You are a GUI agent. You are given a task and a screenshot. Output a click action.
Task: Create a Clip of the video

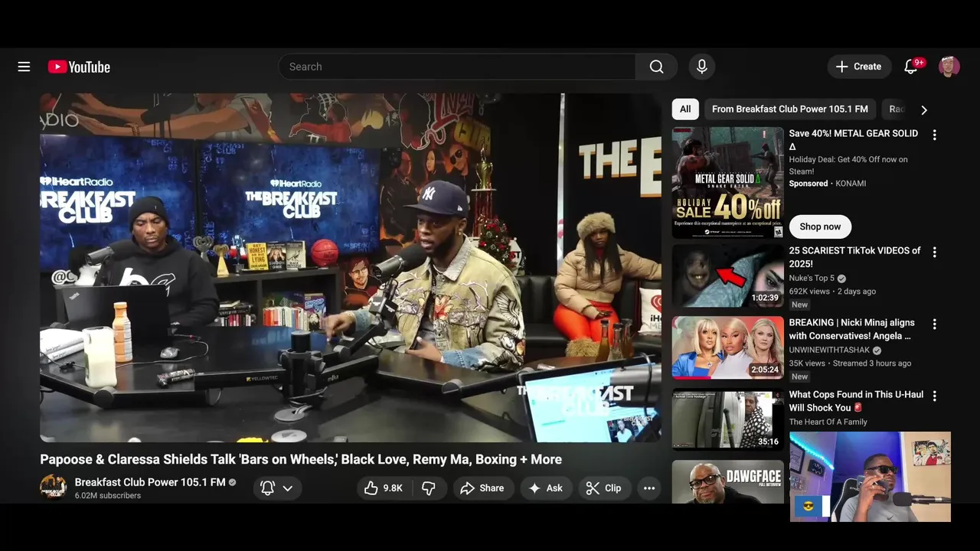(603, 488)
